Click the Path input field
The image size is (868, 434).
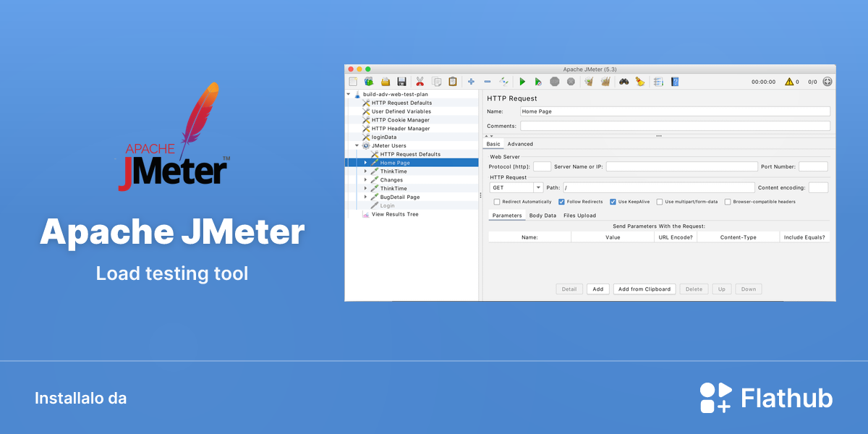coord(659,187)
